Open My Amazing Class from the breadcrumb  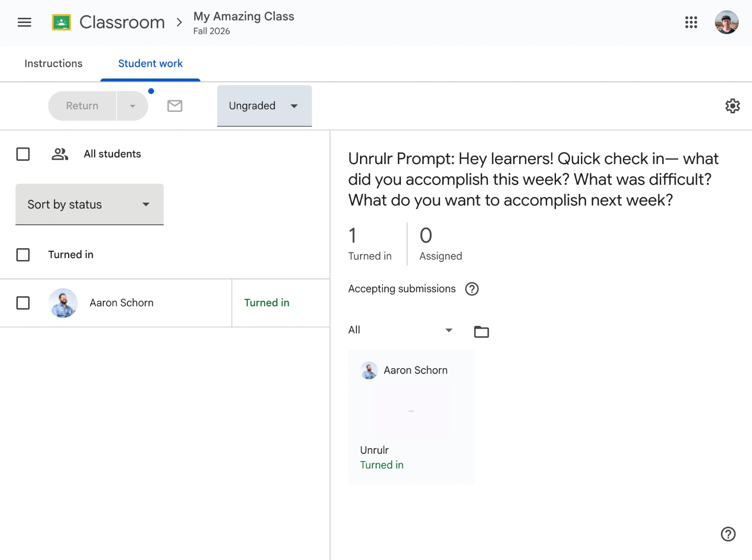[243, 16]
